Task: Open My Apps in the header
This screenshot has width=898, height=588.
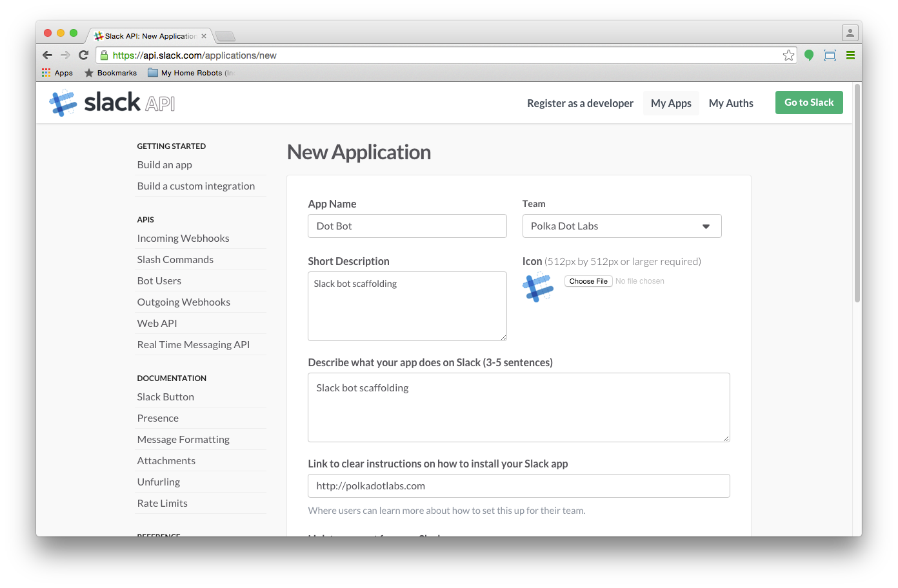Action: (x=671, y=103)
